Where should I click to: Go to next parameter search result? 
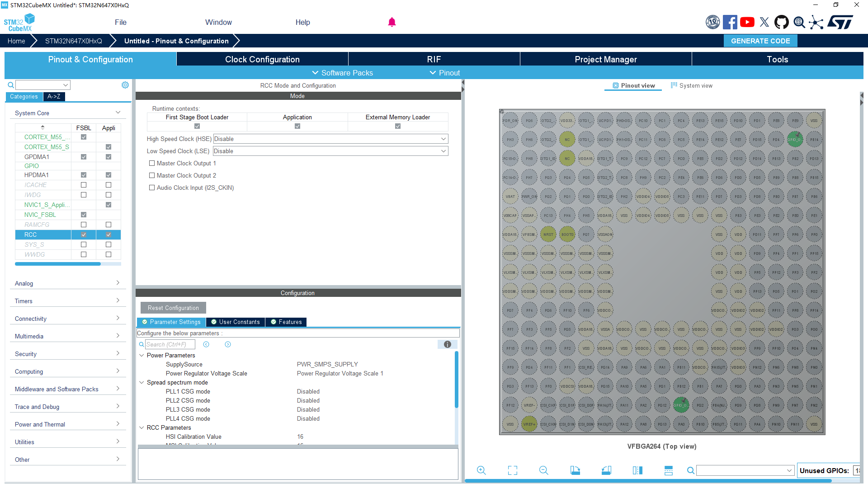228,344
